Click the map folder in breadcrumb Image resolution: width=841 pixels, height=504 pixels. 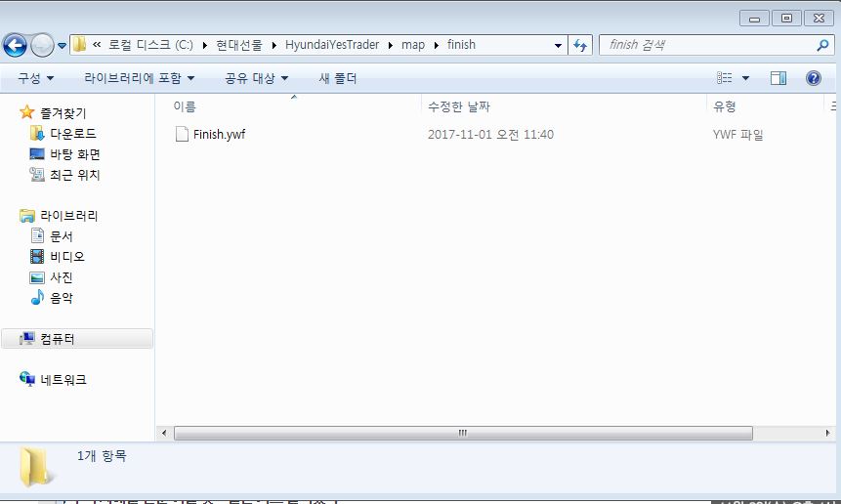point(412,45)
